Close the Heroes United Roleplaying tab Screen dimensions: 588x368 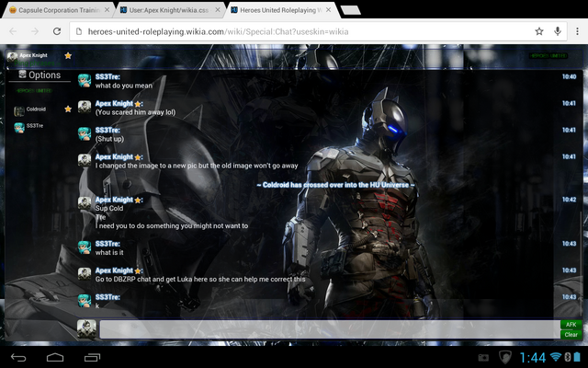pyautogui.click(x=329, y=10)
